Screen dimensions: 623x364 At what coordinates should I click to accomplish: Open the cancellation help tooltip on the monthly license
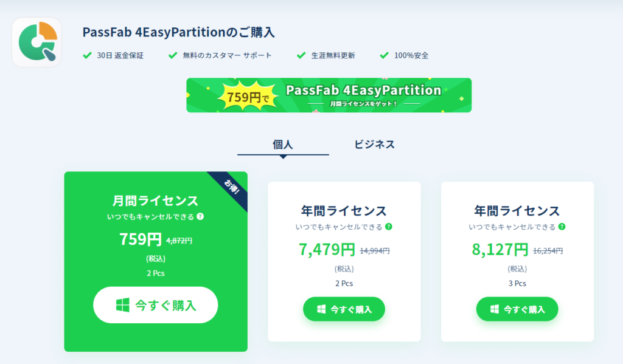(x=200, y=217)
